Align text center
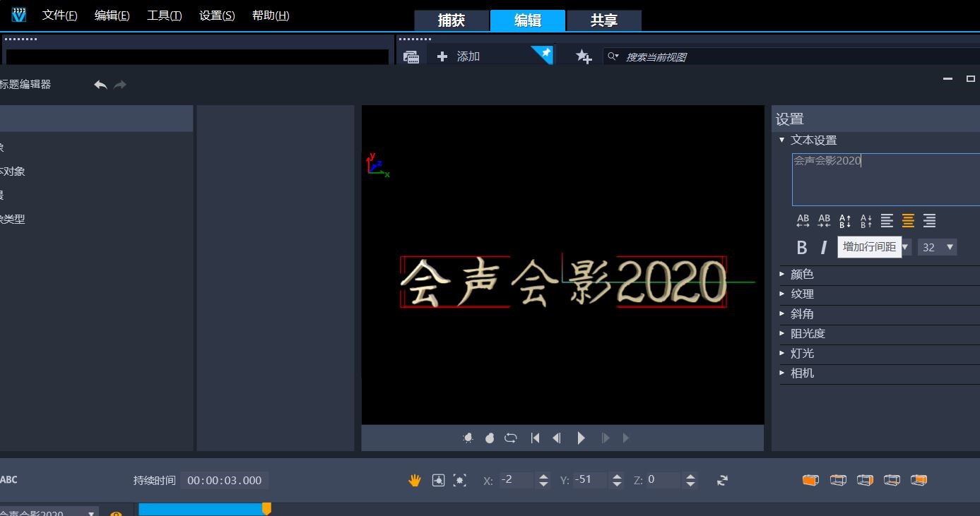This screenshot has height=516, width=980. 909,221
